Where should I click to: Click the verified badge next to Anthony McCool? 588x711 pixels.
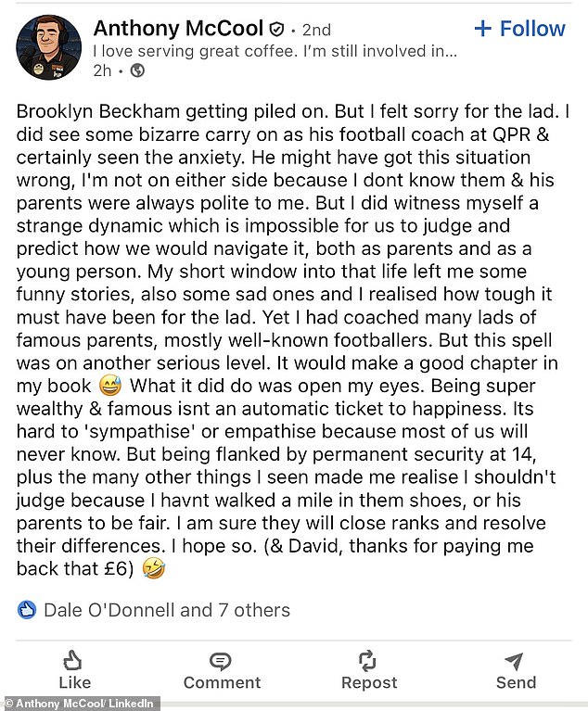(277, 29)
